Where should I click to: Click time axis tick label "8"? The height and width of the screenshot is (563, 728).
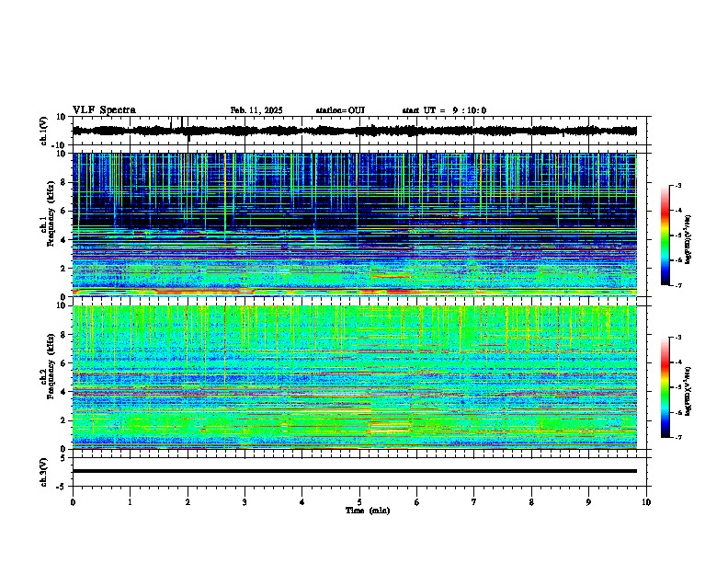(531, 502)
